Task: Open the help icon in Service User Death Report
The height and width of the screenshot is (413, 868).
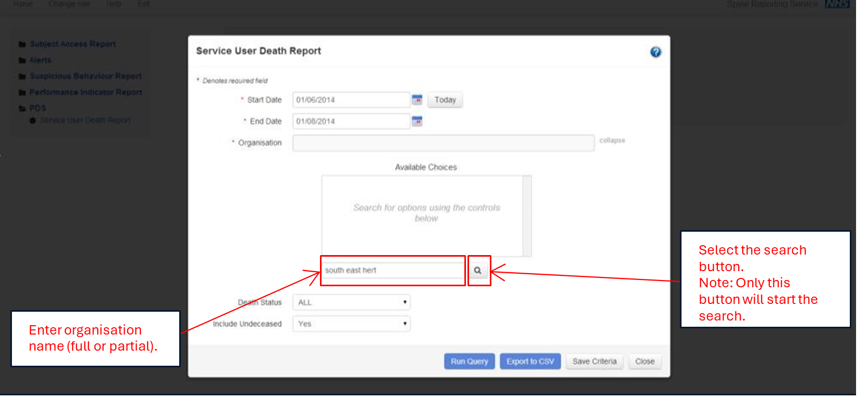Action: tap(656, 52)
